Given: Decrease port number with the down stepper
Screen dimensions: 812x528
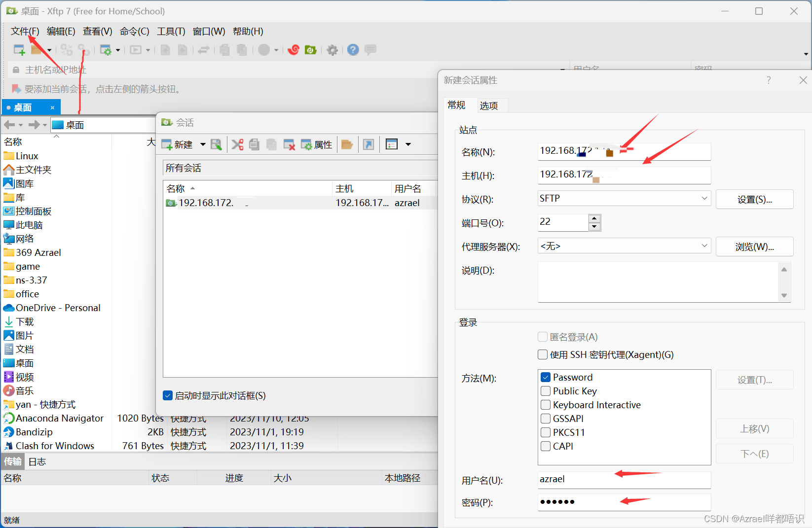Looking at the screenshot, I should (594, 227).
